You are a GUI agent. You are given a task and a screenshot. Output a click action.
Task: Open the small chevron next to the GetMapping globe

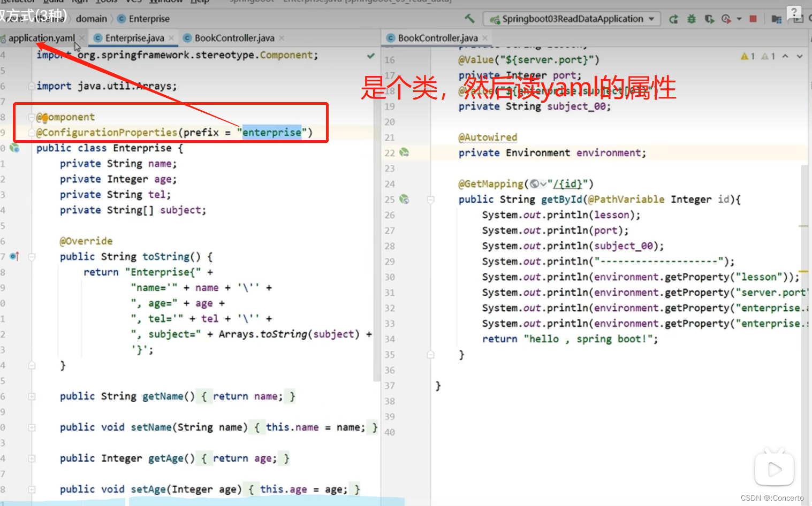pyautogui.click(x=543, y=184)
